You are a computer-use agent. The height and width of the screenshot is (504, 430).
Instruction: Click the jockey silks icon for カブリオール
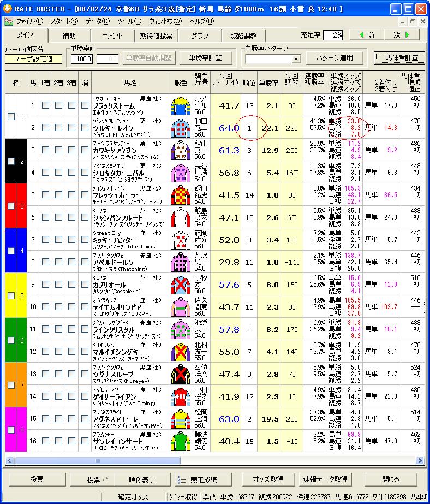181,284
